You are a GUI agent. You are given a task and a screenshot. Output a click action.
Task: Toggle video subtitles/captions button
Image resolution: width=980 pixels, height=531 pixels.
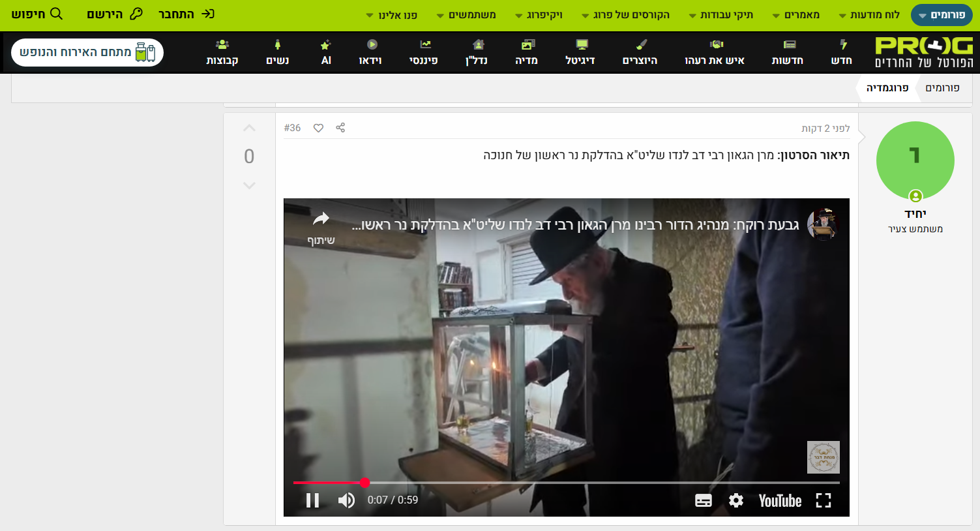[x=704, y=500]
